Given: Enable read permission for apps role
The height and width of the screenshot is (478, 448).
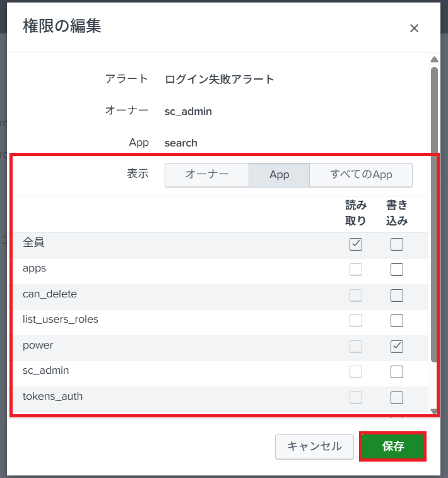Looking at the screenshot, I should point(356,270).
